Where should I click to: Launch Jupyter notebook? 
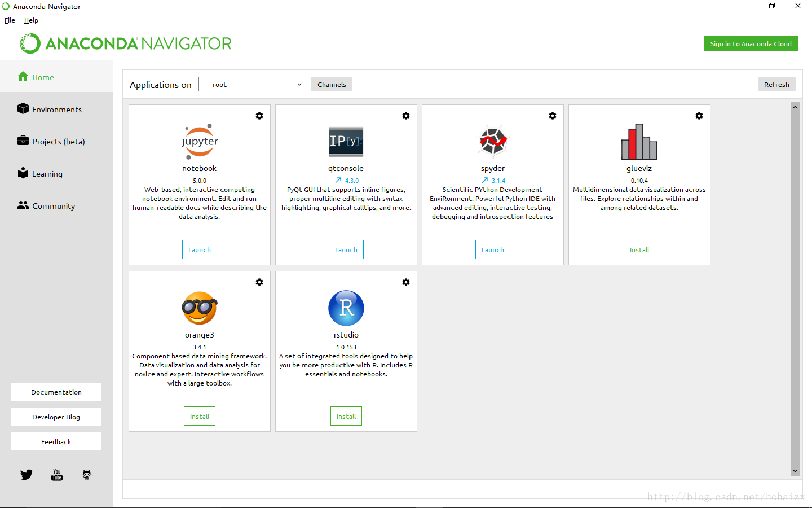[200, 249]
